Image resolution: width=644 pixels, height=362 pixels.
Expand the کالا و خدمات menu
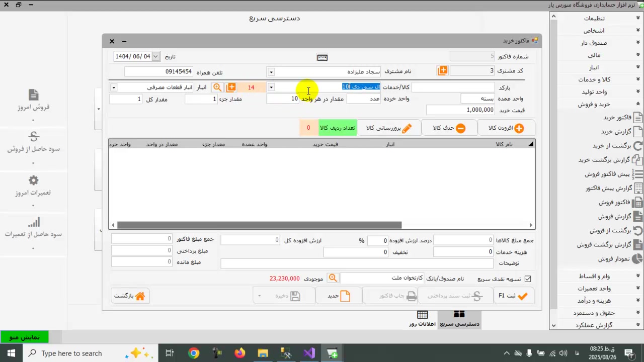click(598, 79)
